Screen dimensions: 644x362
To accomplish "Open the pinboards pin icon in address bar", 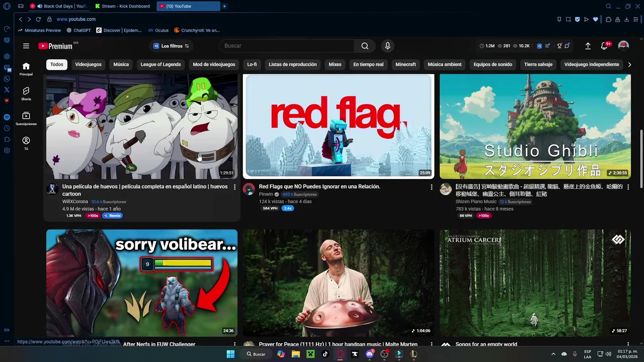I will click(x=559, y=19).
